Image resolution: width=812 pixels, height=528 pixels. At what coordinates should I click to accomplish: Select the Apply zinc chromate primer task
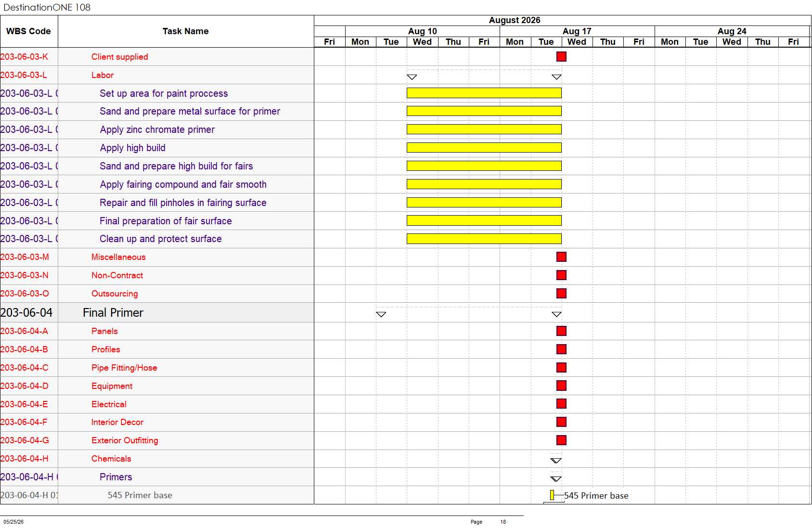(157, 129)
